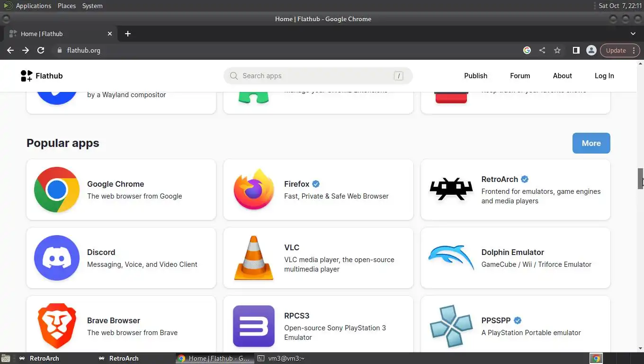644x364 pixels.
Task: Click the Google icon in address bar
Action: 527,50
